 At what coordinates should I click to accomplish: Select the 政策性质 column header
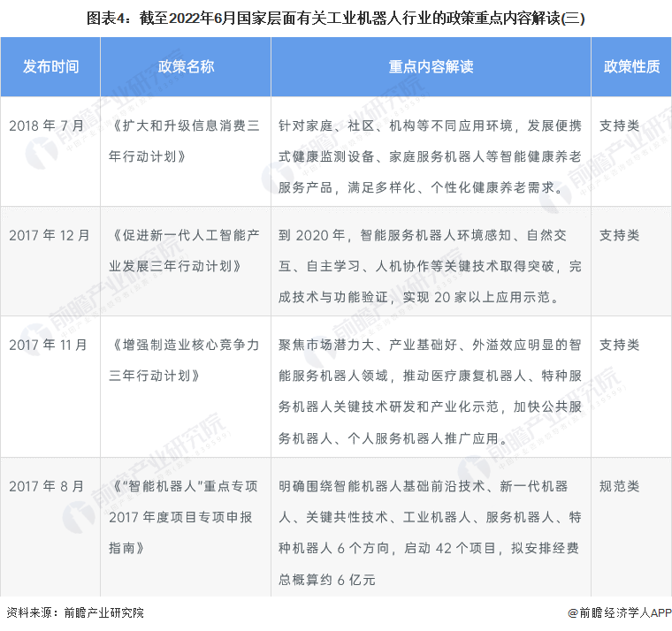click(x=631, y=66)
